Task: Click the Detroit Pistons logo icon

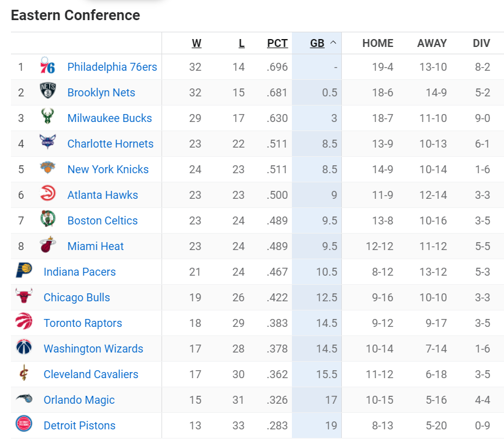Action: tap(24, 424)
